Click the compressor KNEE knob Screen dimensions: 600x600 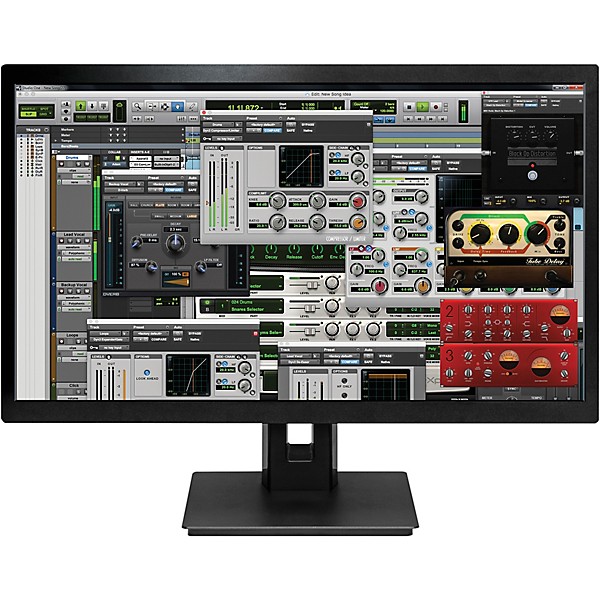pyautogui.click(x=277, y=201)
